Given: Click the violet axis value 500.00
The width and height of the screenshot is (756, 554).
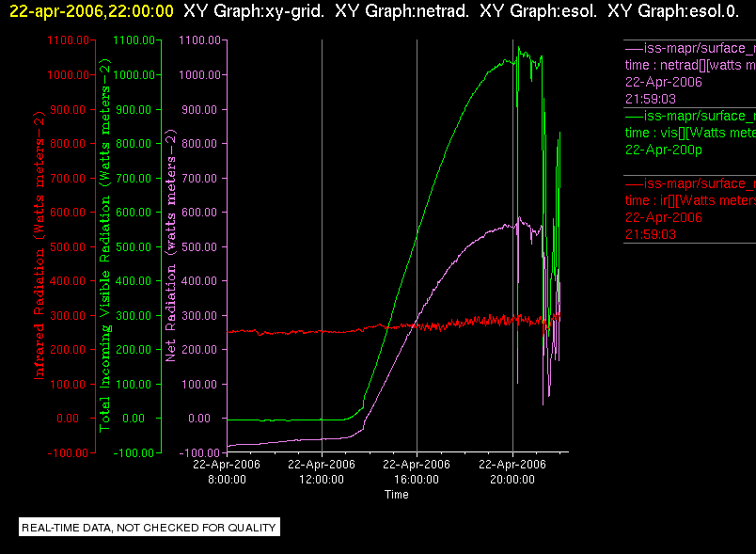Looking at the screenshot, I should (x=199, y=246).
